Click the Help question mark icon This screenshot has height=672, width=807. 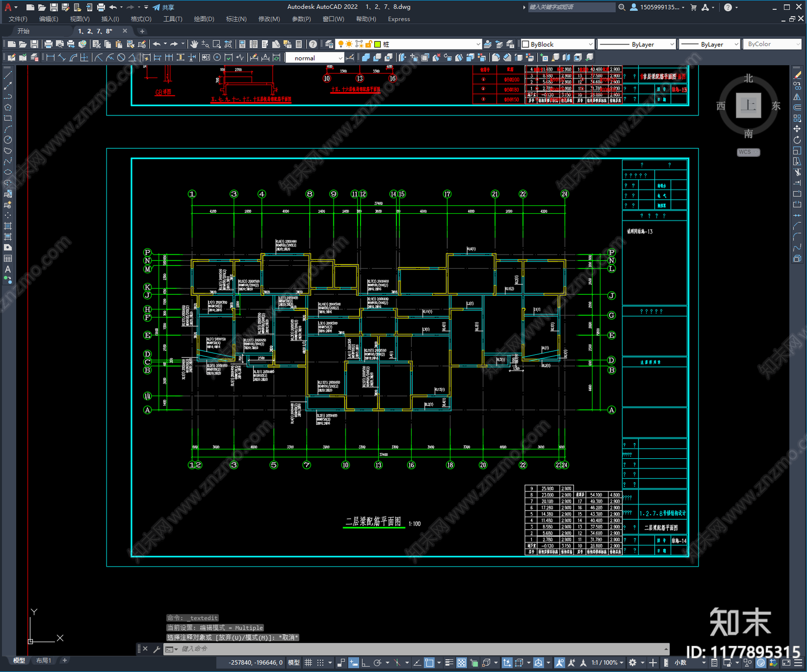click(x=313, y=44)
